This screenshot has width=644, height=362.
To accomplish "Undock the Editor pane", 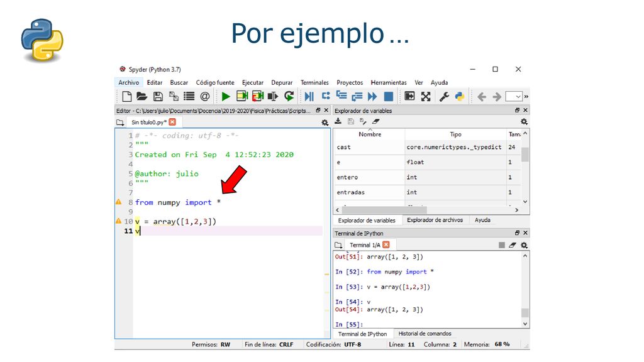I will click(x=318, y=111).
